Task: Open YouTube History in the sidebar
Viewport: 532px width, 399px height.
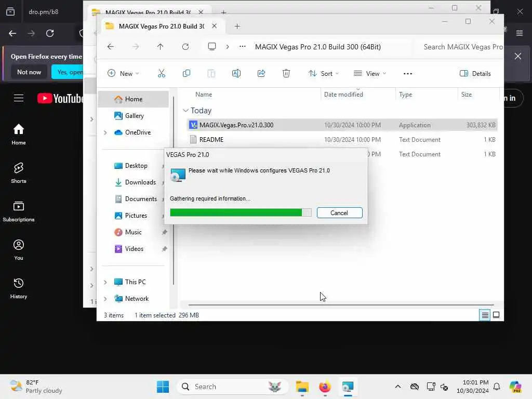Action: click(x=19, y=288)
